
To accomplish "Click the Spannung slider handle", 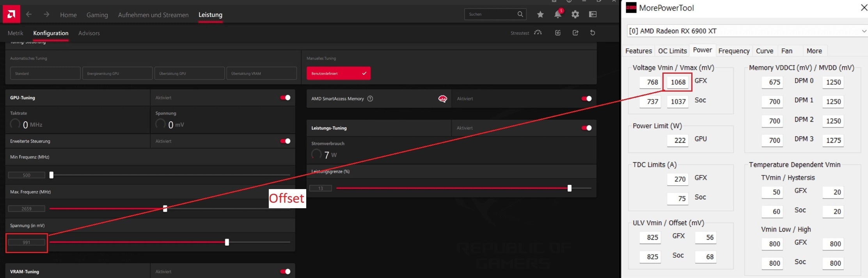I will click(227, 242).
